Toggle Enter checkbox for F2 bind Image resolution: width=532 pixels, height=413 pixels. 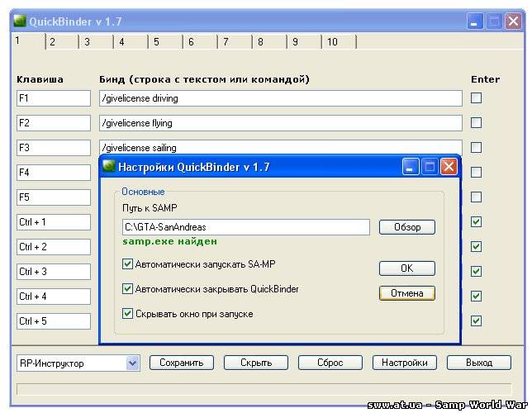pyautogui.click(x=476, y=122)
